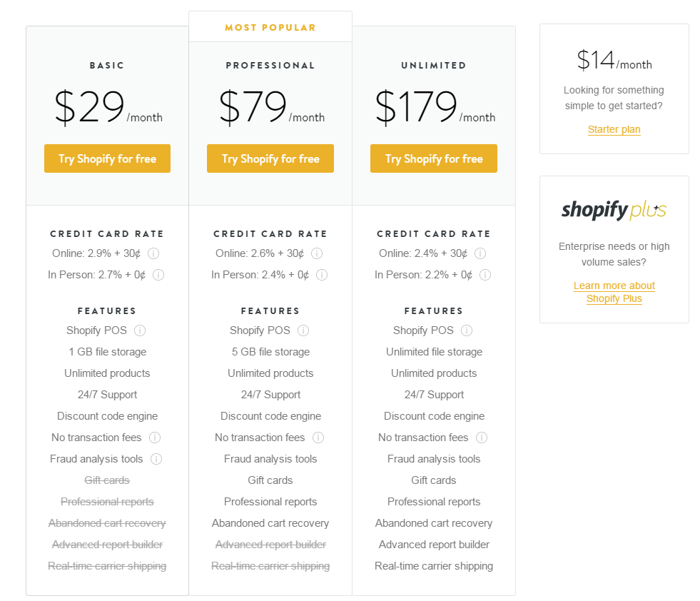Click No transaction fees info in Unlimited plan
The width and height of the screenshot is (700, 601).
point(482,438)
